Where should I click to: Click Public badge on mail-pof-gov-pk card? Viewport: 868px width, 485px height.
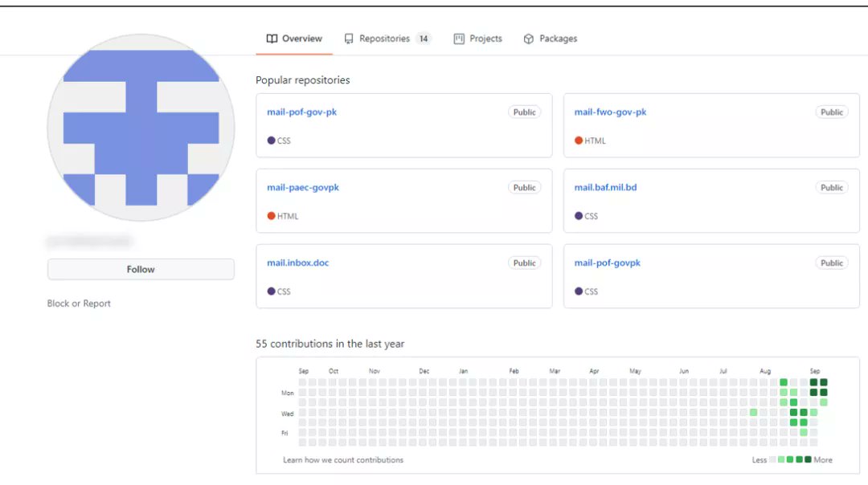point(524,112)
